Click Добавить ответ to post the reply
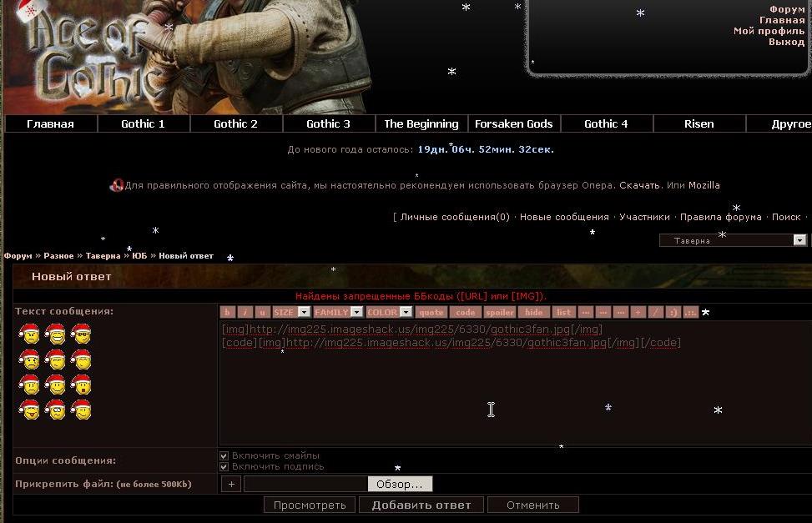Viewport: 812px width, 523px height. (421, 505)
